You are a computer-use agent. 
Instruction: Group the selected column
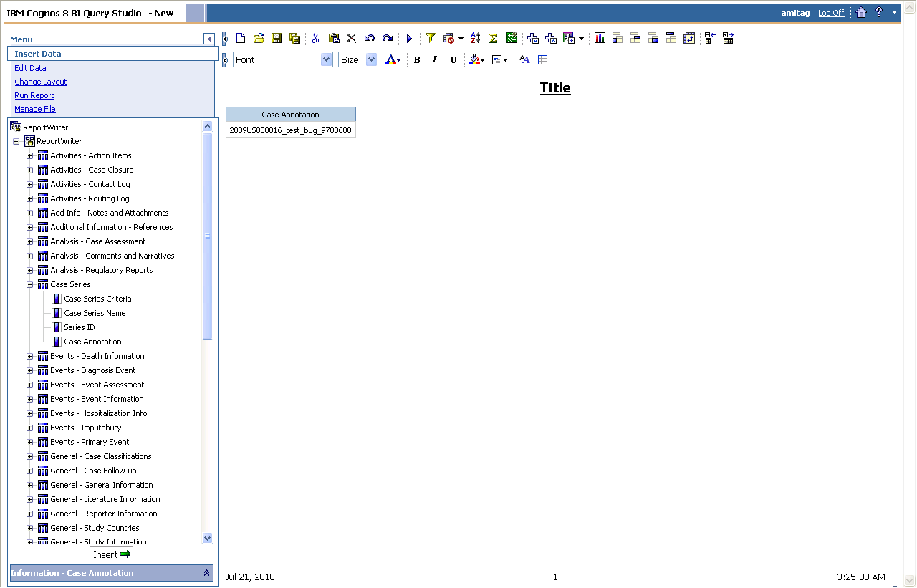tap(617, 38)
